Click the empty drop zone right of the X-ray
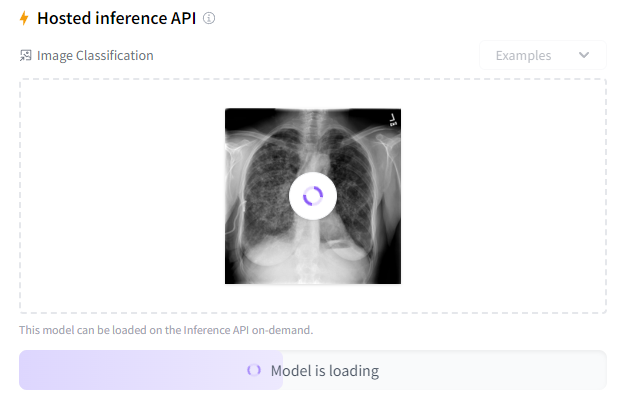The image size is (642, 407). click(x=505, y=196)
